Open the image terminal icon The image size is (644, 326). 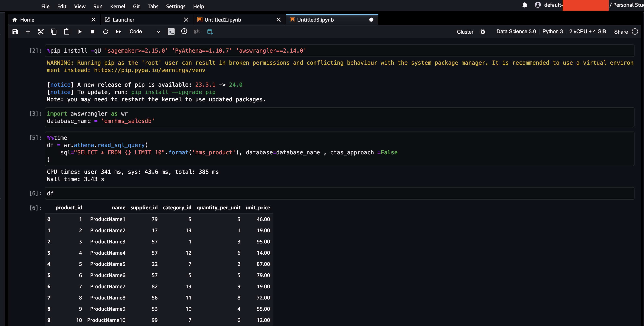coord(171,31)
